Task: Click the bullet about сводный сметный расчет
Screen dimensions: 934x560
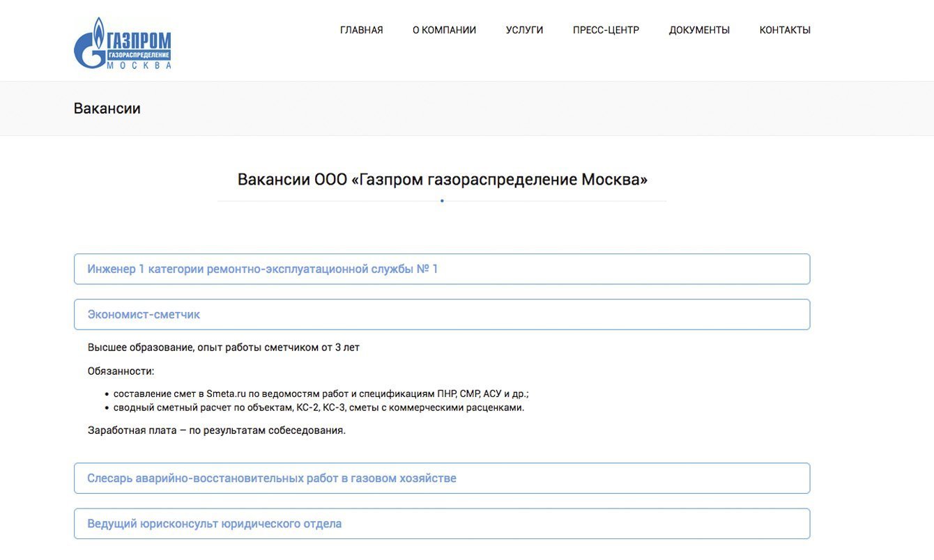Action: click(319, 407)
